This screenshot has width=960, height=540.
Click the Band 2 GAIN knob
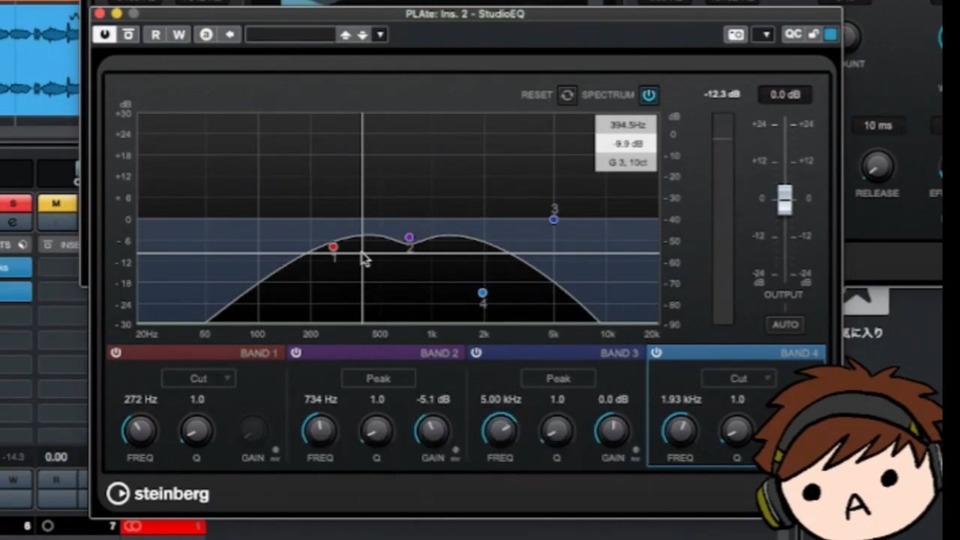pyautogui.click(x=432, y=430)
